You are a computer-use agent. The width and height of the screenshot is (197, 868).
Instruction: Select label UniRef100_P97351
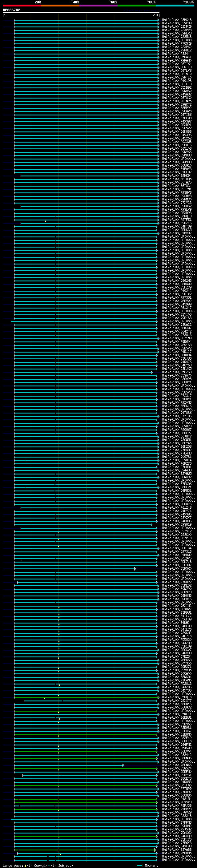(177, 297)
